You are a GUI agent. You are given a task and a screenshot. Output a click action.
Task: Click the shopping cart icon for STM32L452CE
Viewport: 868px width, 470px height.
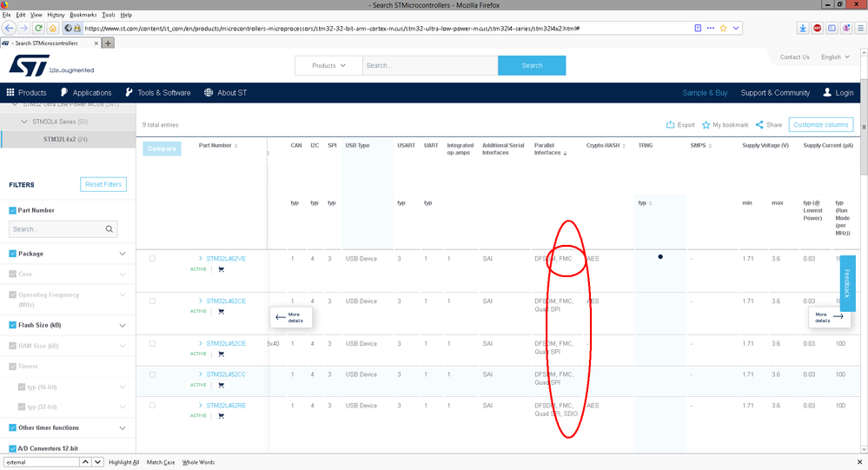(x=221, y=354)
